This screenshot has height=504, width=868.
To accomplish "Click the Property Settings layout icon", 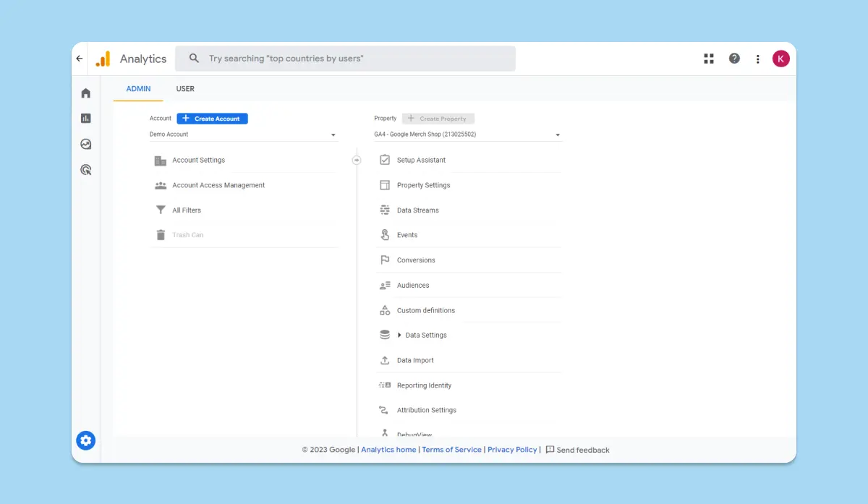I will [x=385, y=185].
